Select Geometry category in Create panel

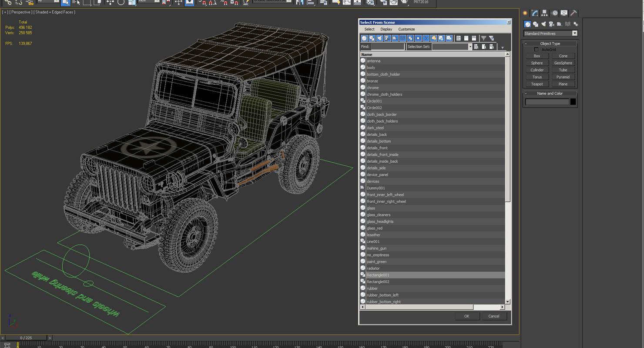tap(527, 24)
